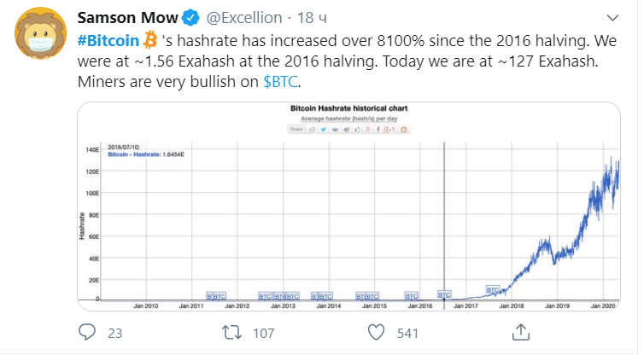Click the BTC marker near Jan 2018
This screenshot has height=355, width=644.
click(x=493, y=290)
